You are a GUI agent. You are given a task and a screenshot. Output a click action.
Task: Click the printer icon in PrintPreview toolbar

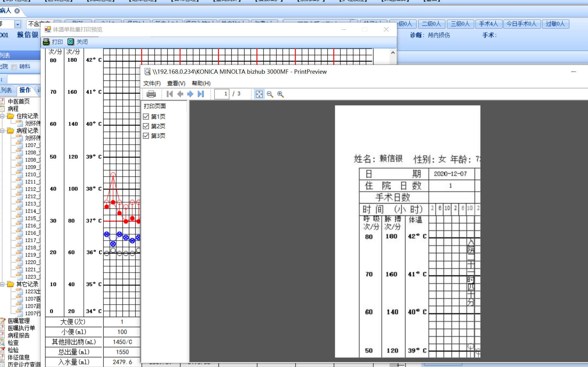click(x=151, y=94)
